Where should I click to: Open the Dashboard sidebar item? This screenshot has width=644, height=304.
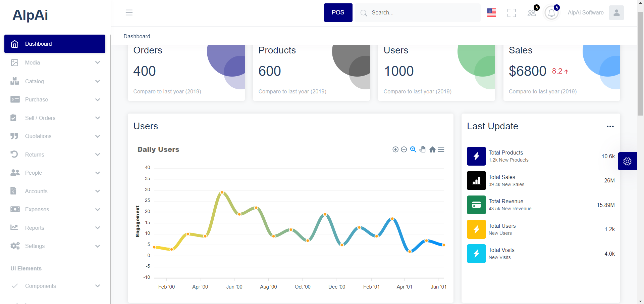[x=55, y=44]
